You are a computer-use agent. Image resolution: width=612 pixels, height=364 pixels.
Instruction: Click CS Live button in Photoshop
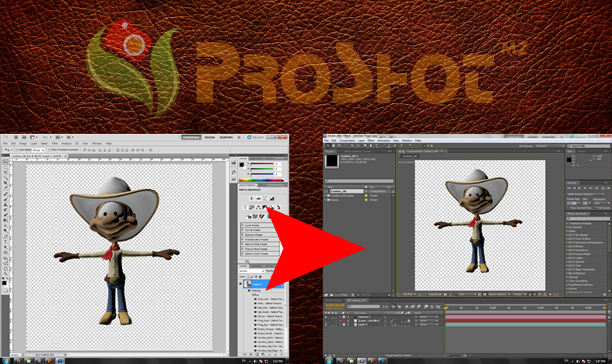tap(256, 137)
